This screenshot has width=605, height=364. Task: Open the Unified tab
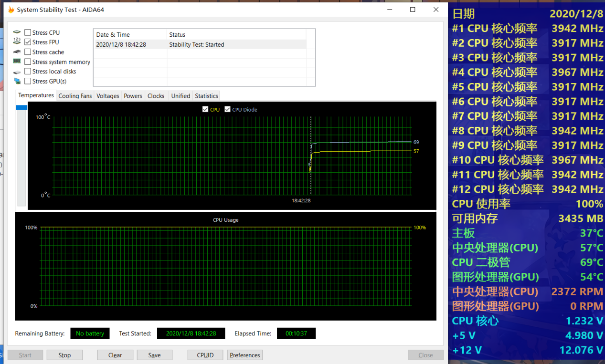(180, 96)
